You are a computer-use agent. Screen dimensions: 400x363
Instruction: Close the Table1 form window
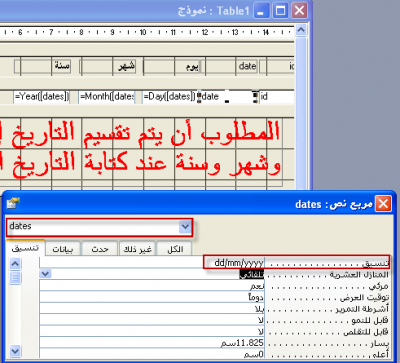[300, 11]
